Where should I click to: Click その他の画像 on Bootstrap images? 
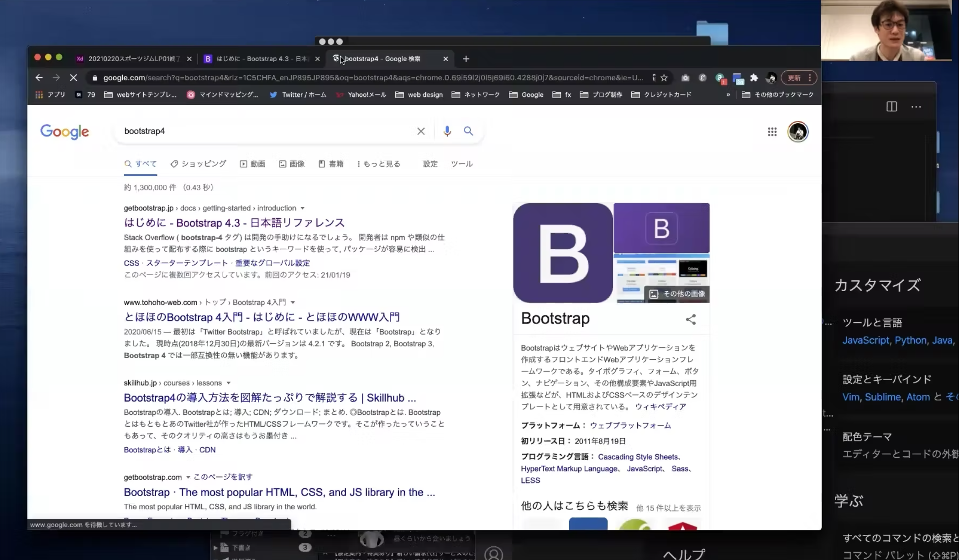tap(678, 294)
